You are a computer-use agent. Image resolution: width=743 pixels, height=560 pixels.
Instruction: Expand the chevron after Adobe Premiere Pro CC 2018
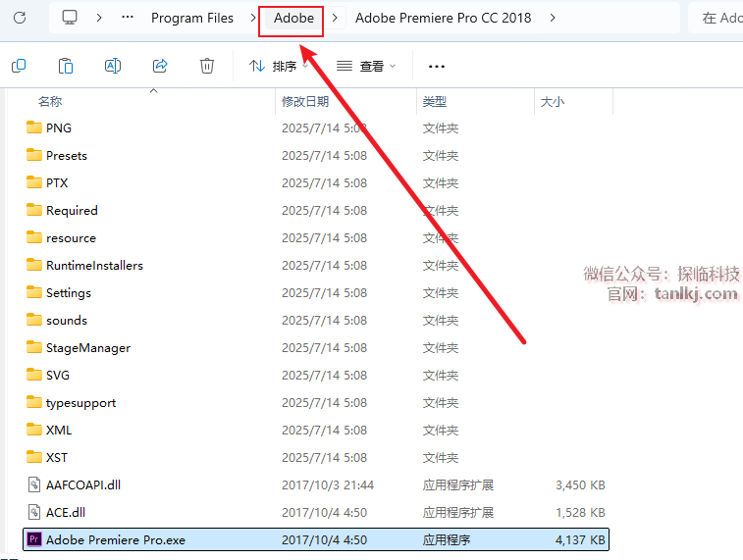click(554, 18)
